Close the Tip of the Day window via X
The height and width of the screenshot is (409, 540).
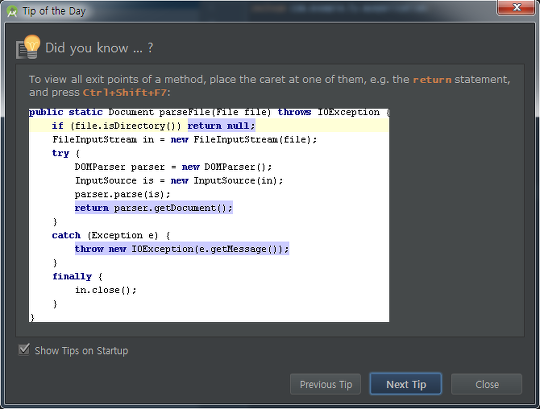click(x=516, y=7)
